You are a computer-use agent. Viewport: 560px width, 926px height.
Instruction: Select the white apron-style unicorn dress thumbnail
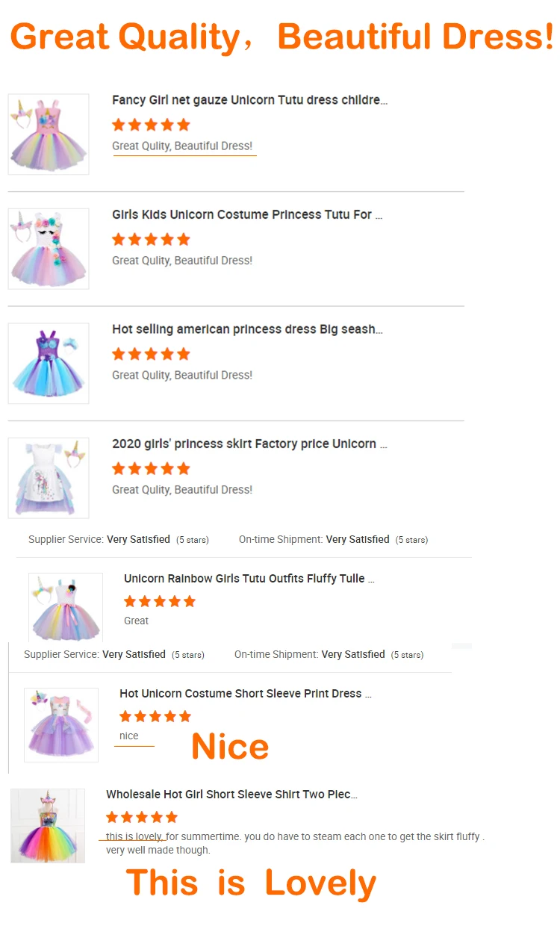(x=49, y=478)
